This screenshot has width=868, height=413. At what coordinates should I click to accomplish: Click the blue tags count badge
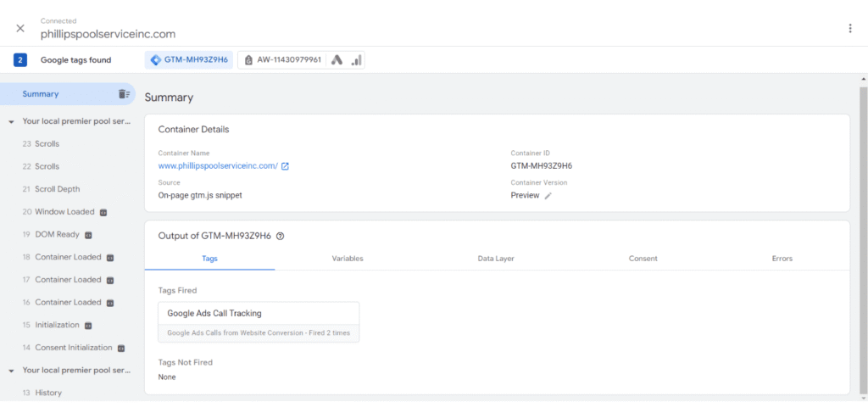pyautogui.click(x=20, y=60)
